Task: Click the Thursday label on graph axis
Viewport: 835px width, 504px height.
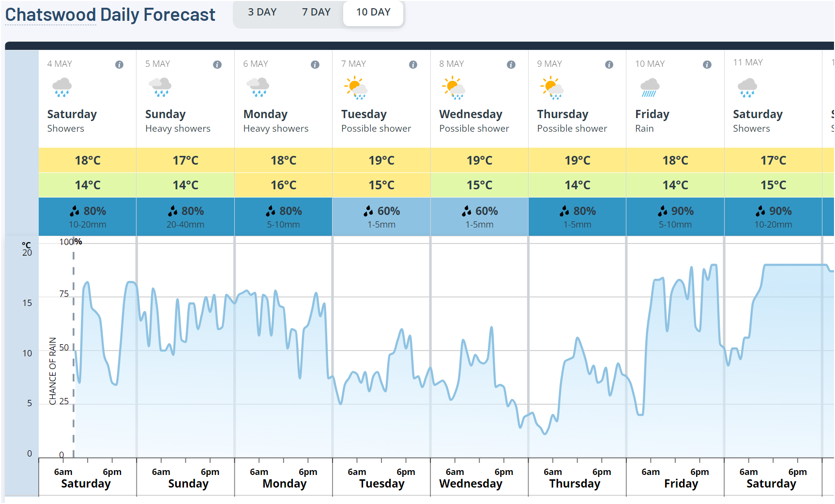Action: 575,484
